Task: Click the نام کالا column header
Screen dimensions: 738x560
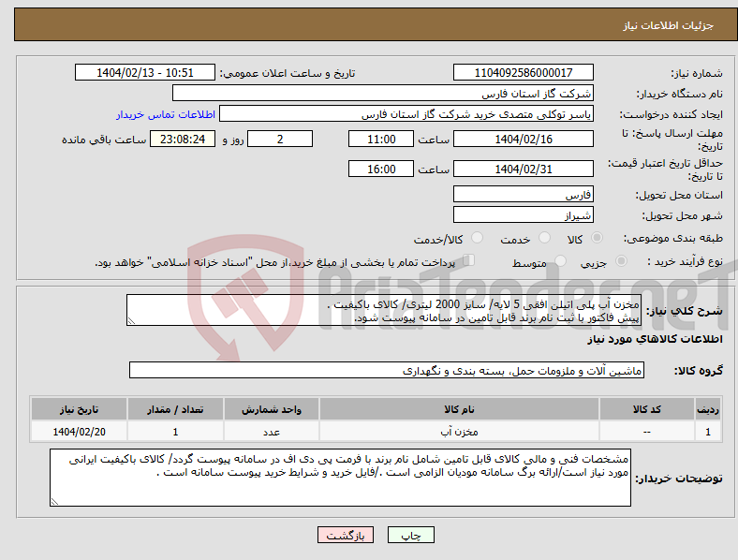Action: click(459, 409)
